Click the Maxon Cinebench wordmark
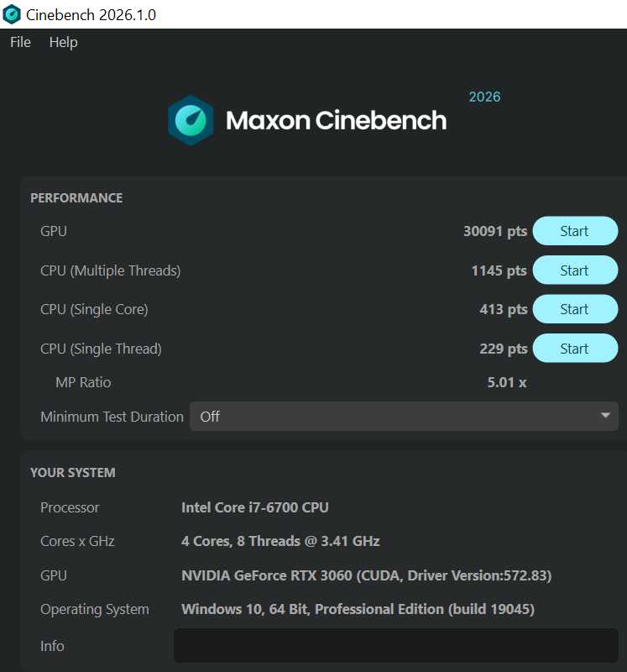 coord(337,120)
